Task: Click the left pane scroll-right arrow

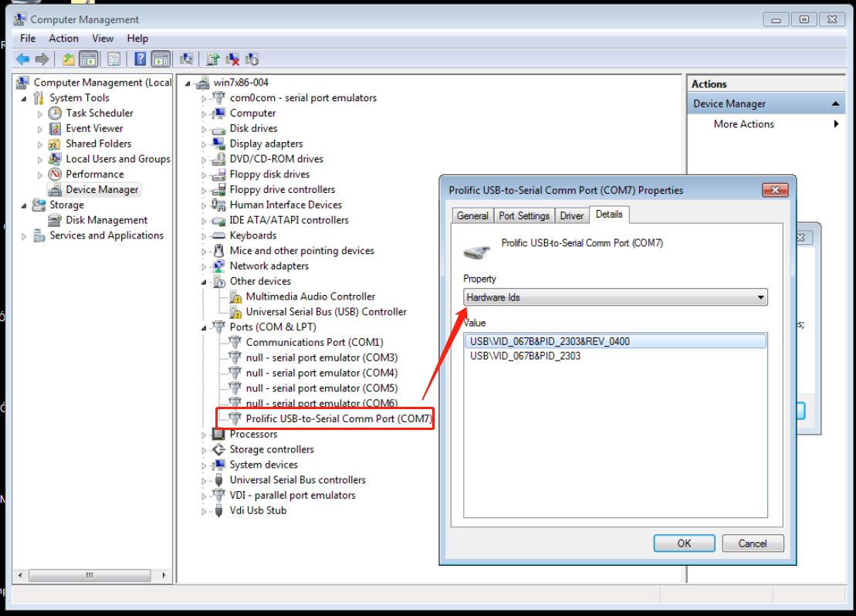Action: (164, 575)
